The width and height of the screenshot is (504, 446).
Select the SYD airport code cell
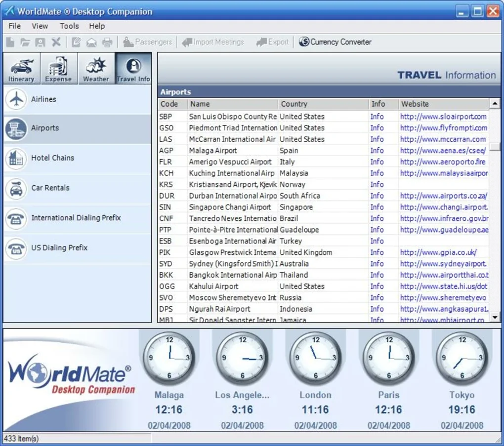tap(166, 264)
